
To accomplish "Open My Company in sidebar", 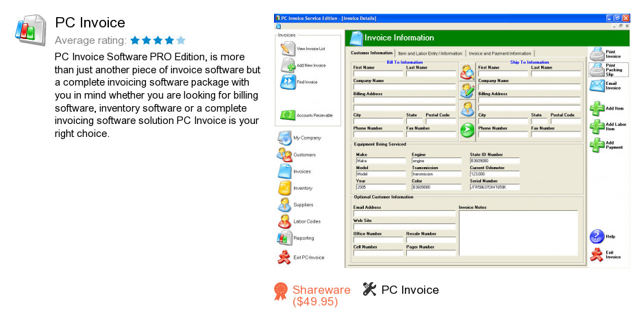I will click(x=284, y=138).
